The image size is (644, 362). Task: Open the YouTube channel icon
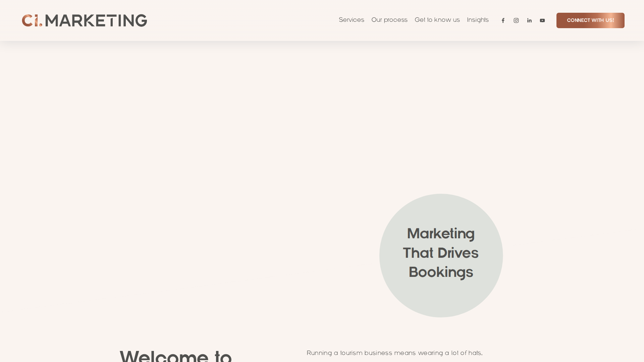point(542,20)
